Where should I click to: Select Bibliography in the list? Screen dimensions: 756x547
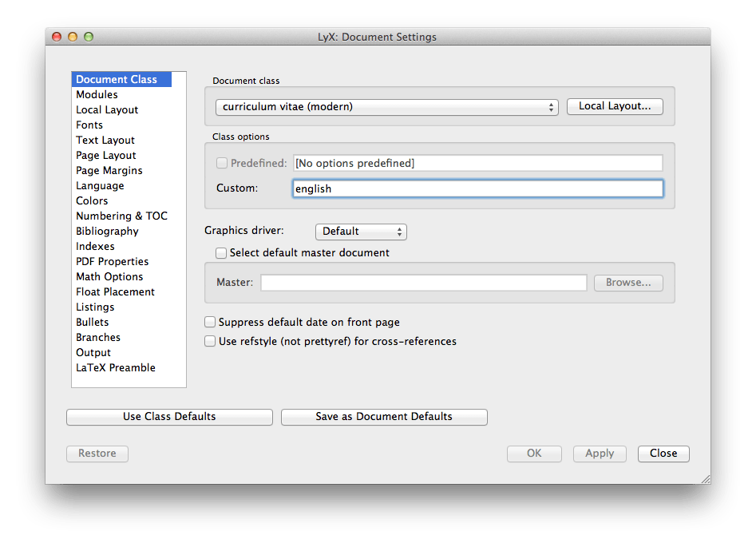tap(107, 231)
